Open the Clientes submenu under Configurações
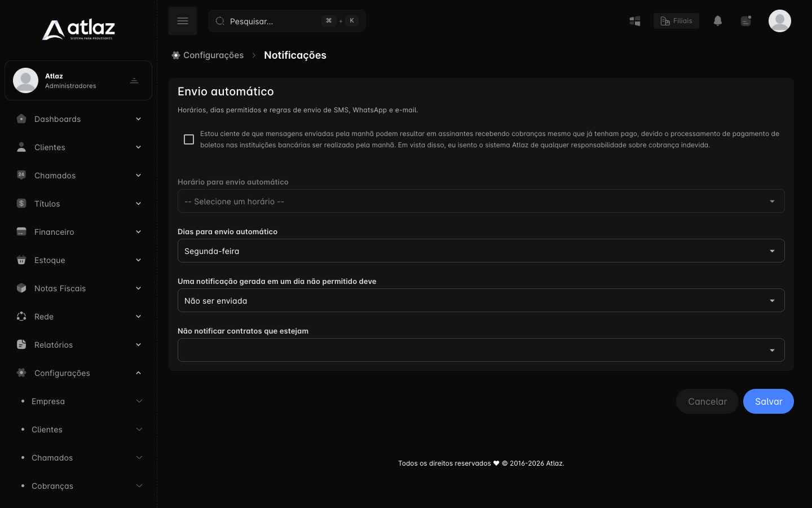812x508 pixels. point(78,429)
